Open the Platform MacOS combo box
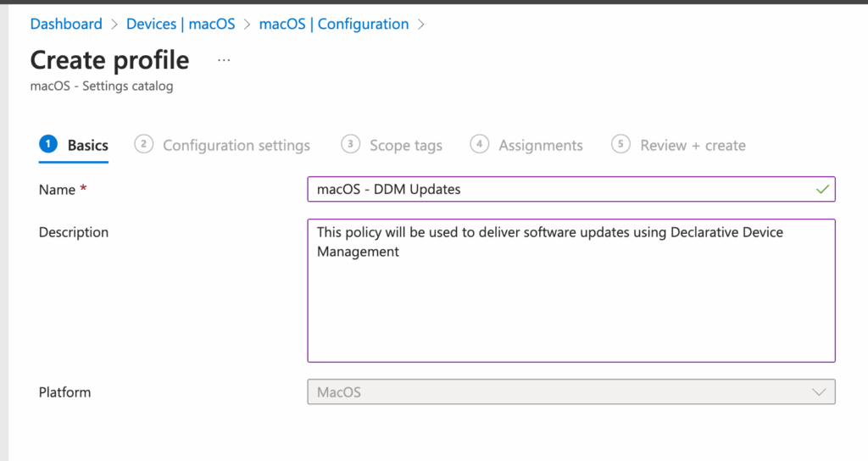The width and height of the screenshot is (868, 461). click(x=559, y=392)
